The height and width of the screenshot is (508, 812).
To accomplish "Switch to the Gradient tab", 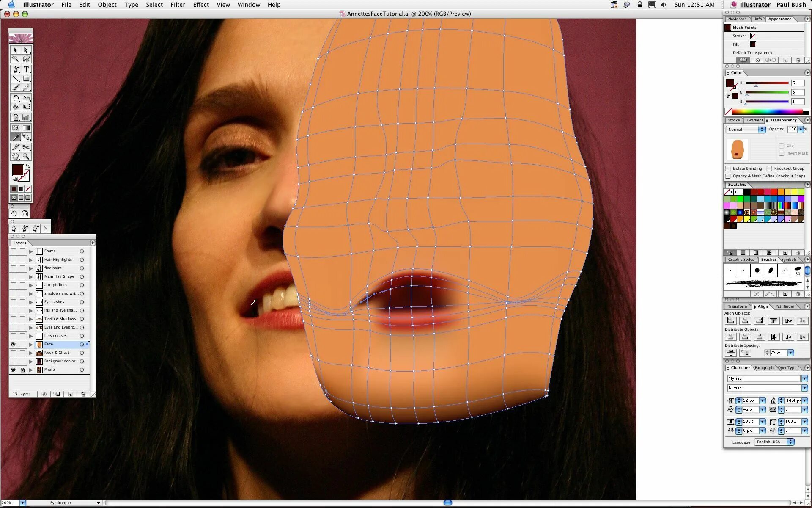I will click(x=754, y=120).
